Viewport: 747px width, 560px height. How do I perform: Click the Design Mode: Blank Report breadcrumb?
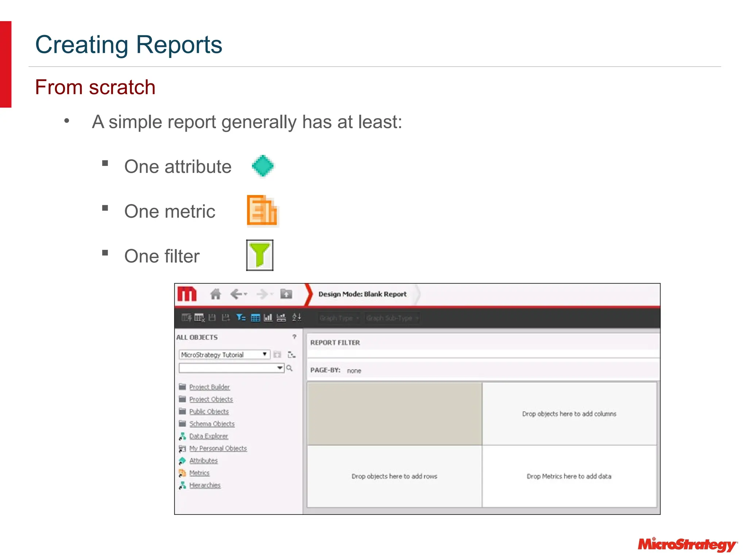362,294
